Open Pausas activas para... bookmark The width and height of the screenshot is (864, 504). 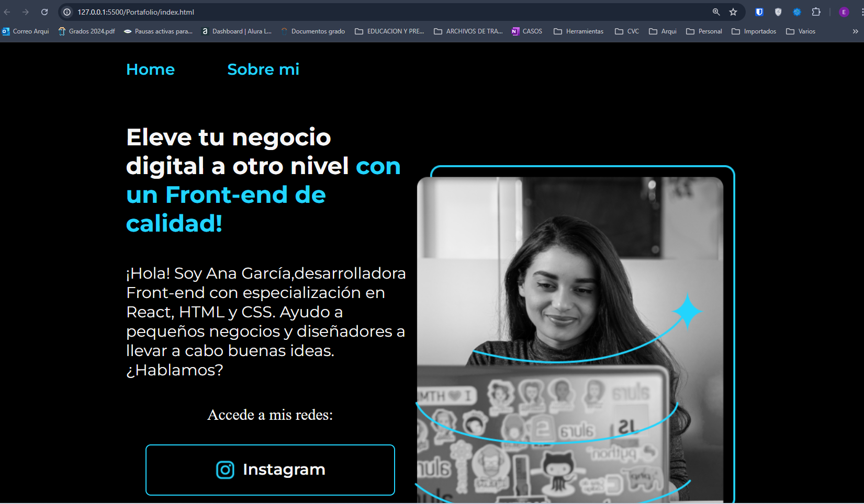click(x=158, y=31)
